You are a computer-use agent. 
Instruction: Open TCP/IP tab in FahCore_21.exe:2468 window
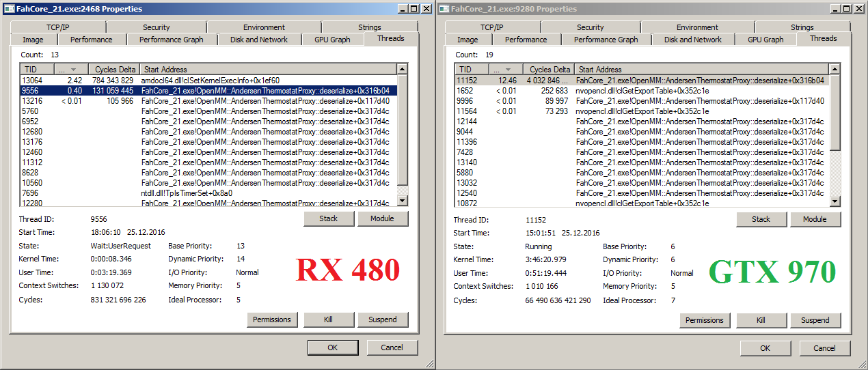(58, 27)
